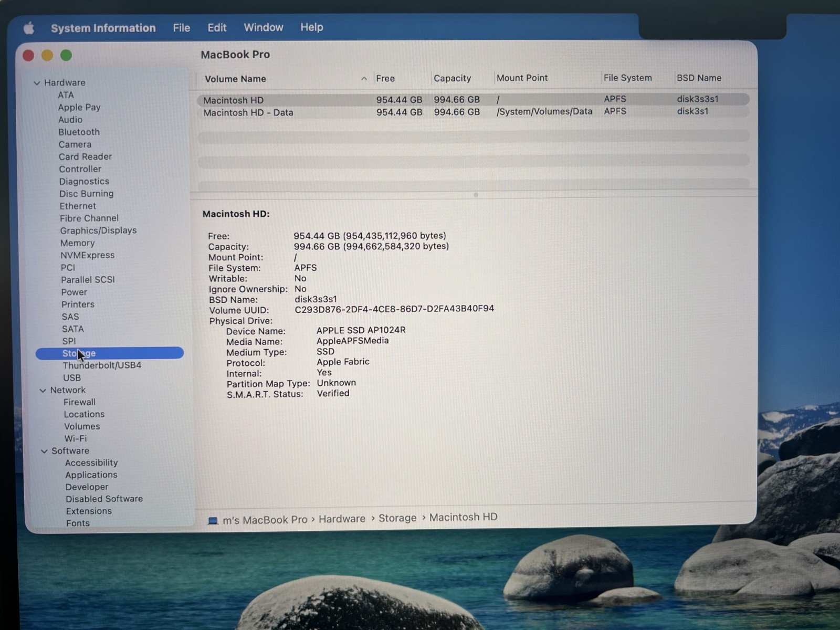This screenshot has width=840, height=630.
Task: Select Thunderbolt/USB4 in the sidebar
Action: pos(102,365)
